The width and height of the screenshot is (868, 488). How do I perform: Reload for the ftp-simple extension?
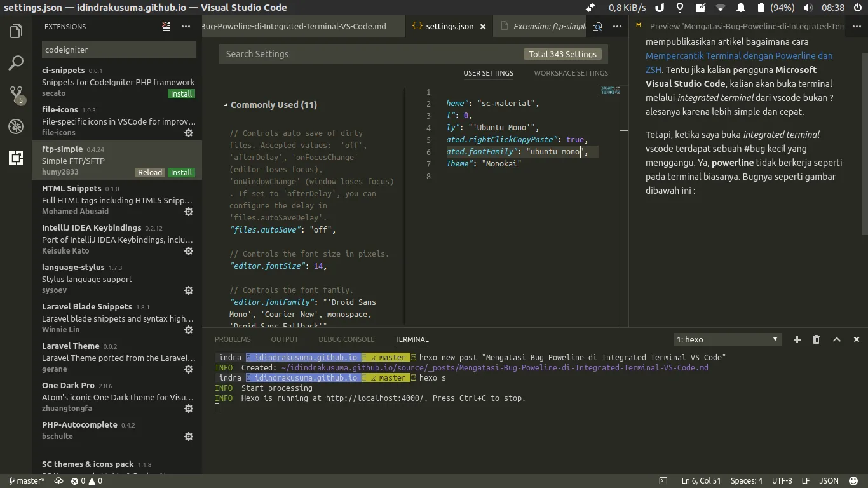(x=150, y=172)
